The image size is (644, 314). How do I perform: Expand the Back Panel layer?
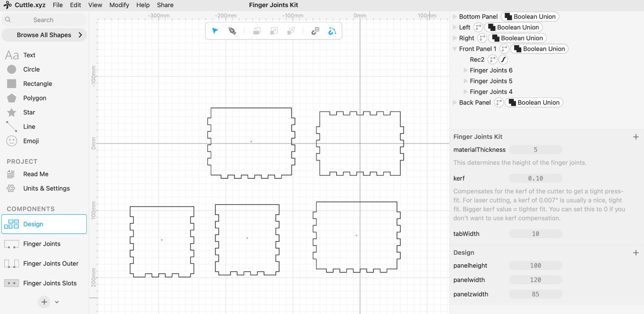(x=455, y=102)
